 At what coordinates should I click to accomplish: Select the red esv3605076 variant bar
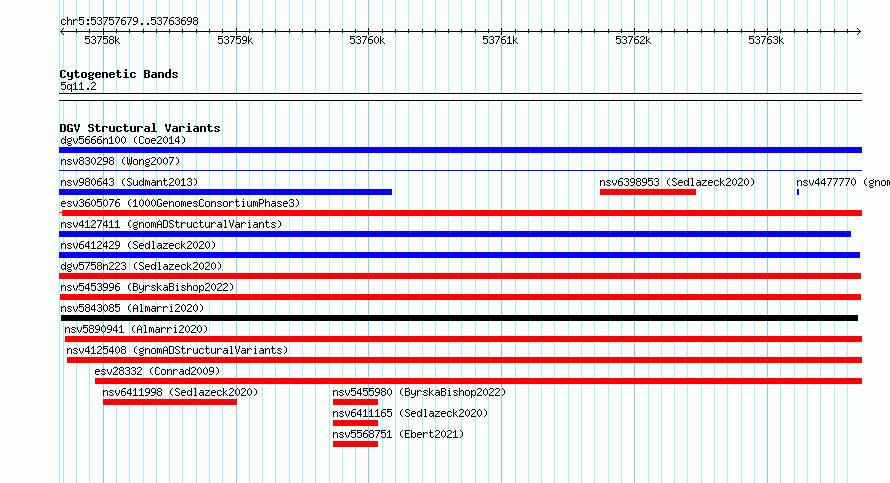click(460, 213)
